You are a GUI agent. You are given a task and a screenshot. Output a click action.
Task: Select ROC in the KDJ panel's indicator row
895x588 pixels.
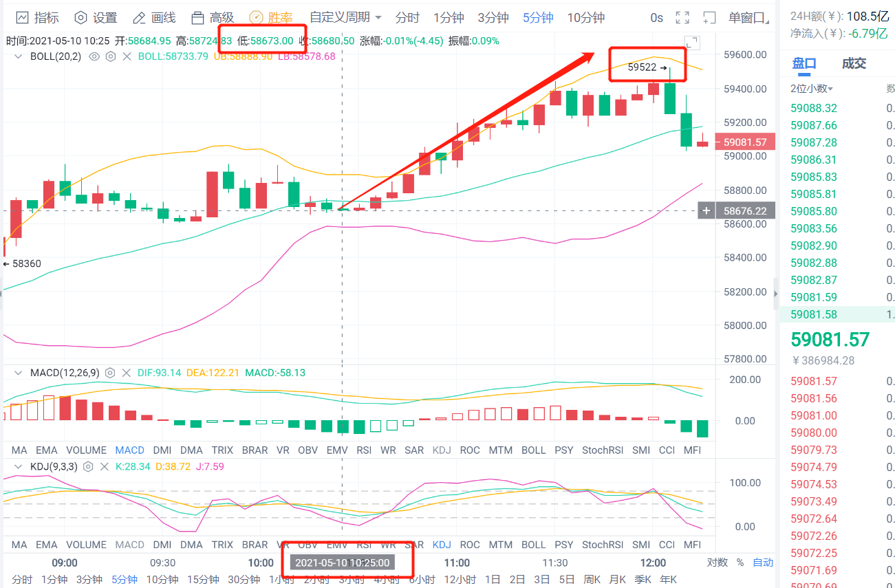(470, 545)
